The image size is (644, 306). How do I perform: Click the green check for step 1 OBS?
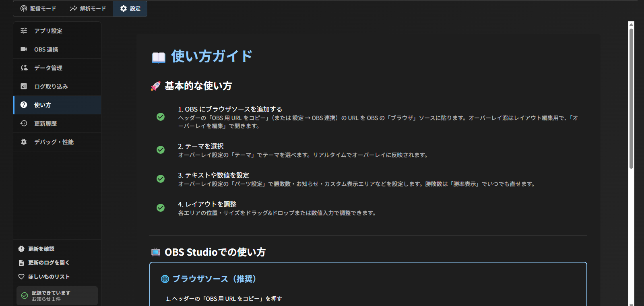tap(161, 117)
